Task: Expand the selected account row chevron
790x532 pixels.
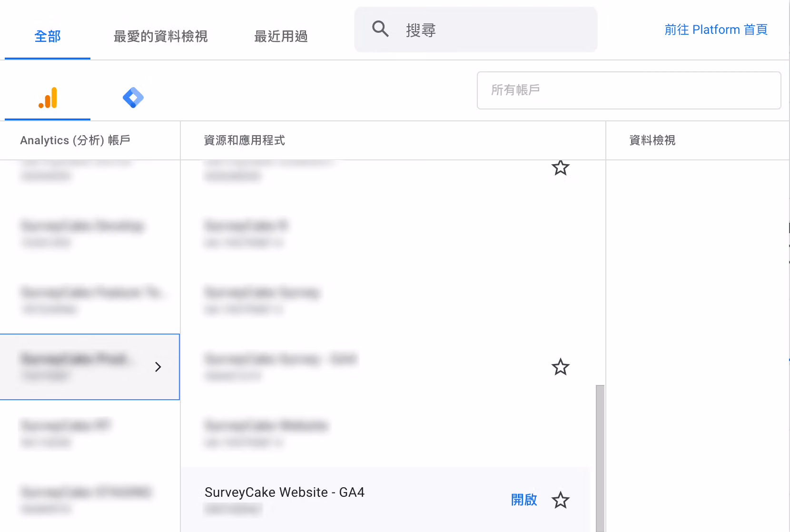Action: 158,367
